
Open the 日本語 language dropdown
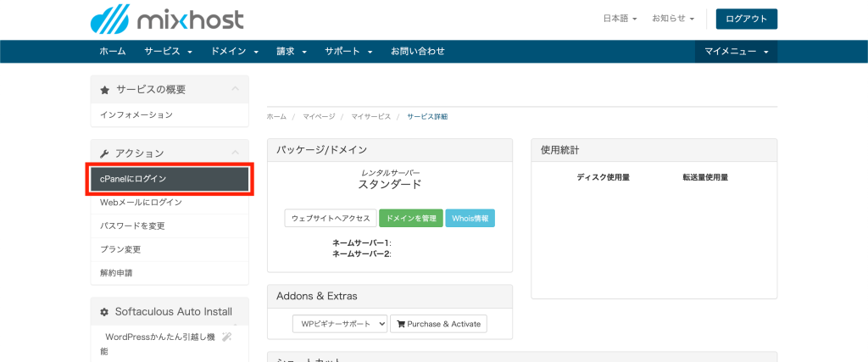pos(620,19)
